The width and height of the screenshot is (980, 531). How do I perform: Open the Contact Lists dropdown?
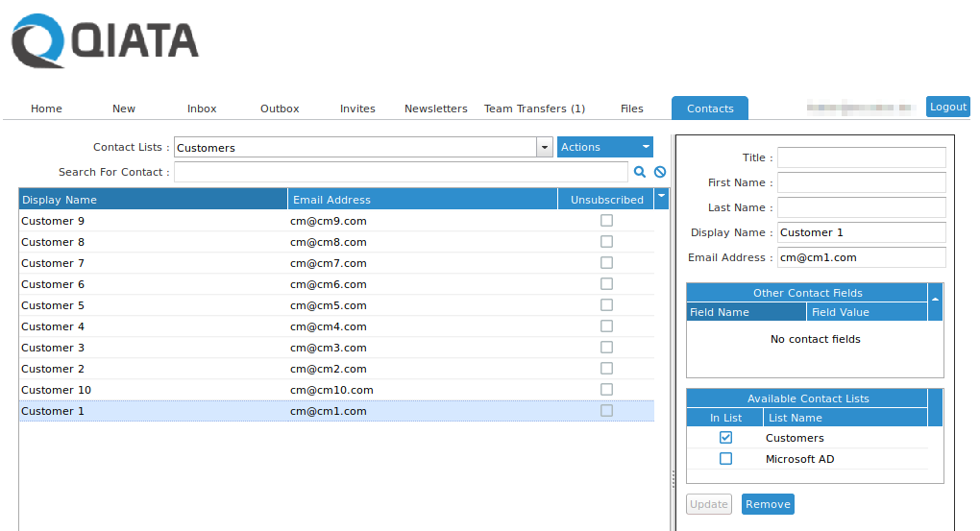[x=545, y=147]
